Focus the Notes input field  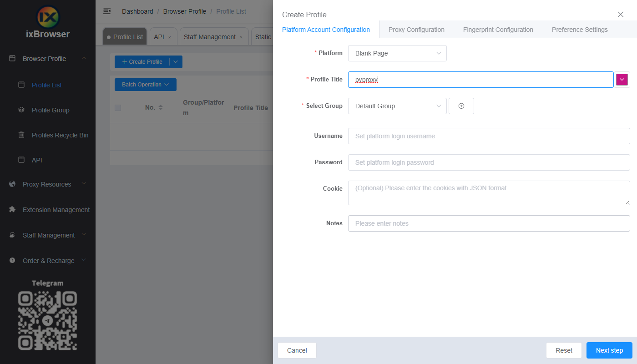pos(489,223)
